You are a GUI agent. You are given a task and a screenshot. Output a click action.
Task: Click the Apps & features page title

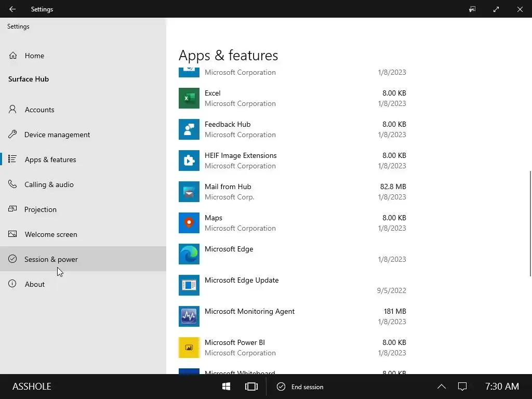coord(229,55)
